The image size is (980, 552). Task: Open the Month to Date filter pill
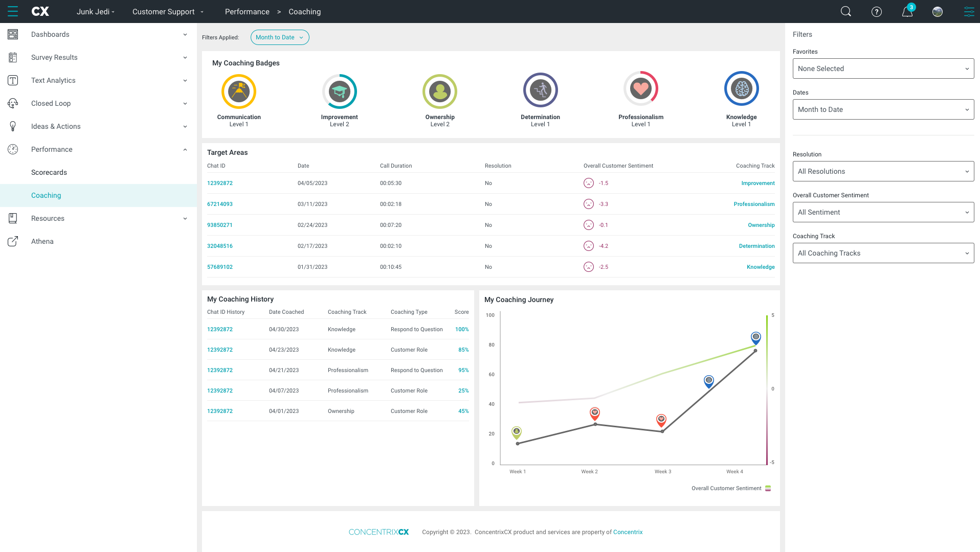pos(280,37)
